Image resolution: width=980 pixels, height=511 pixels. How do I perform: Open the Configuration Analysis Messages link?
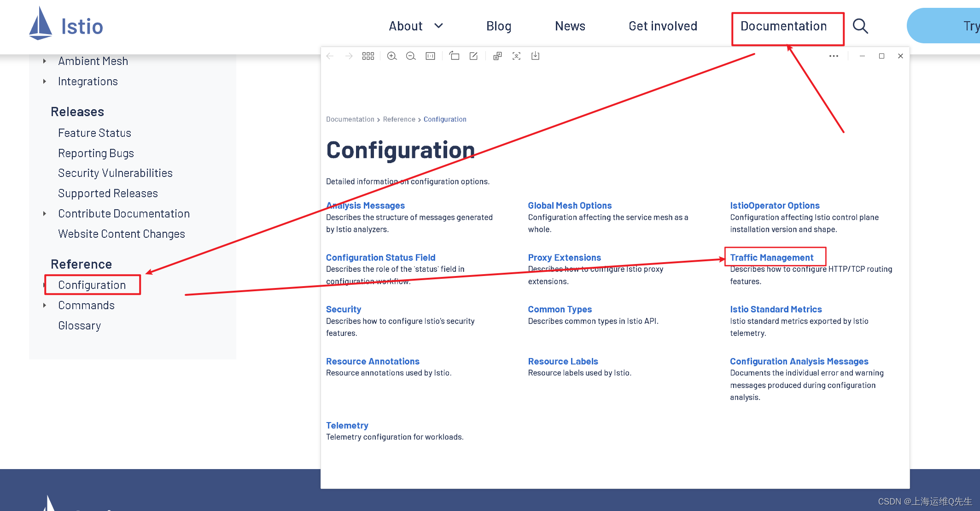click(799, 361)
